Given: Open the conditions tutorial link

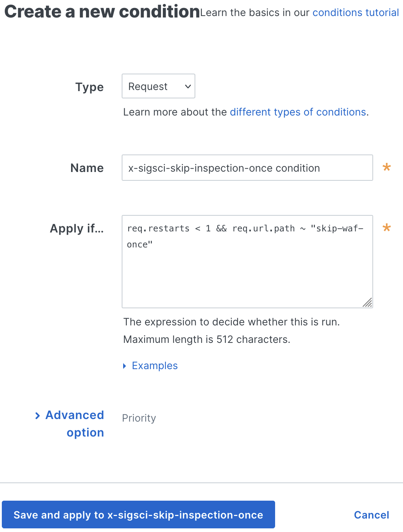Looking at the screenshot, I should pyautogui.click(x=355, y=12).
